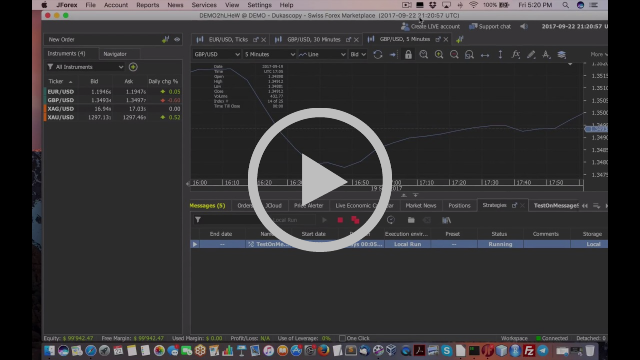Toggle the lock icon in chart toolbar
The image size is (640, 360).
(x=408, y=54)
